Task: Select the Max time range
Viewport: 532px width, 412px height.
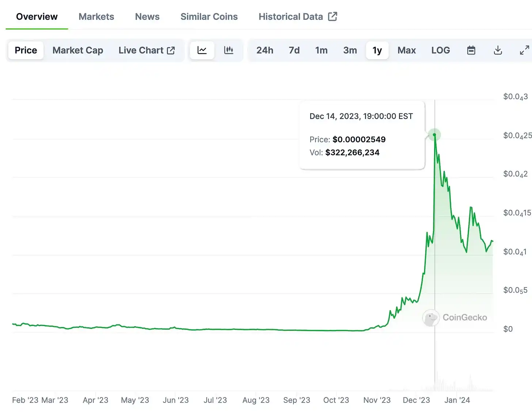Action: click(x=407, y=50)
